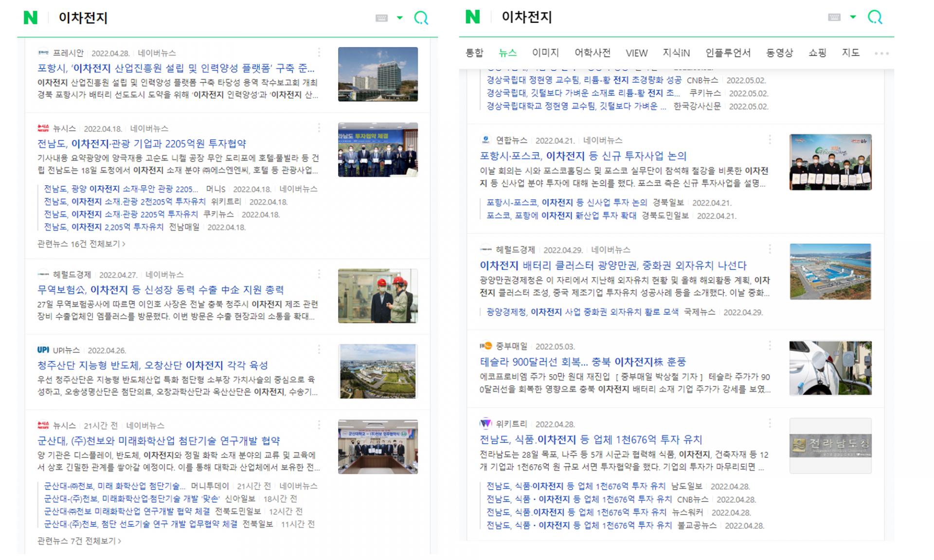
Task: Switch to the 이미지 tab
Action: pyautogui.click(x=546, y=52)
